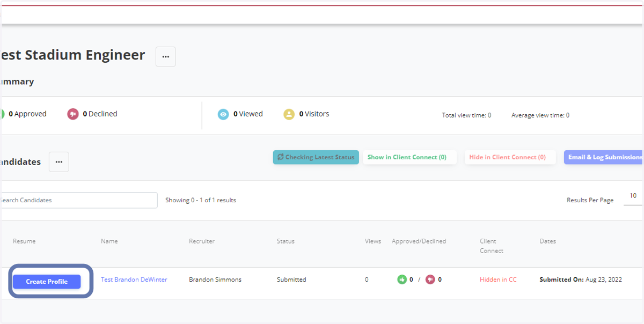Click the Client Connect column header
Viewport: 644px width, 324px height.
[491, 246]
